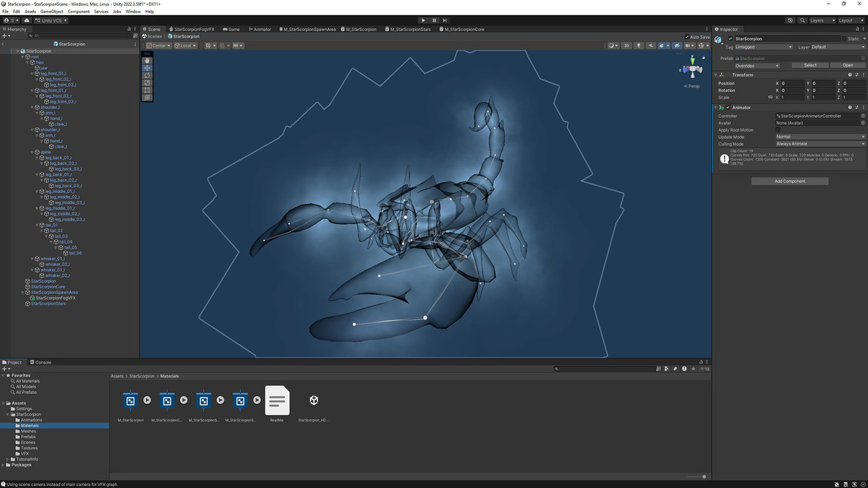The width and height of the screenshot is (868, 488).
Task: Enable the Static checkbox
Action: [x=844, y=38]
